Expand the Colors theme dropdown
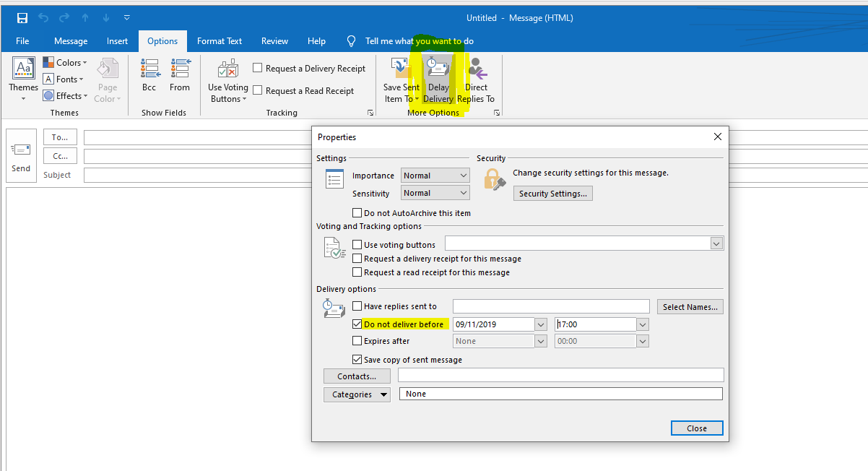 tap(65, 63)
